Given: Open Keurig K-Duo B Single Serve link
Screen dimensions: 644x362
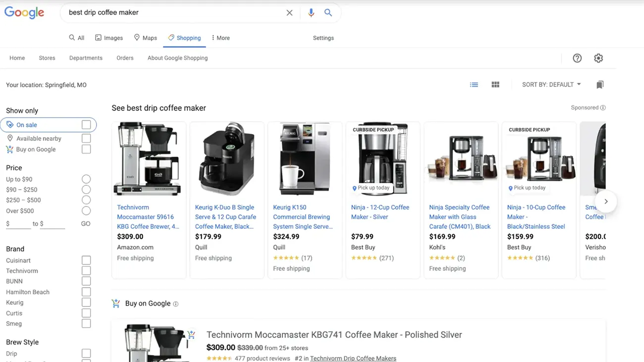Looking at the screenshot, I should 226,217.
